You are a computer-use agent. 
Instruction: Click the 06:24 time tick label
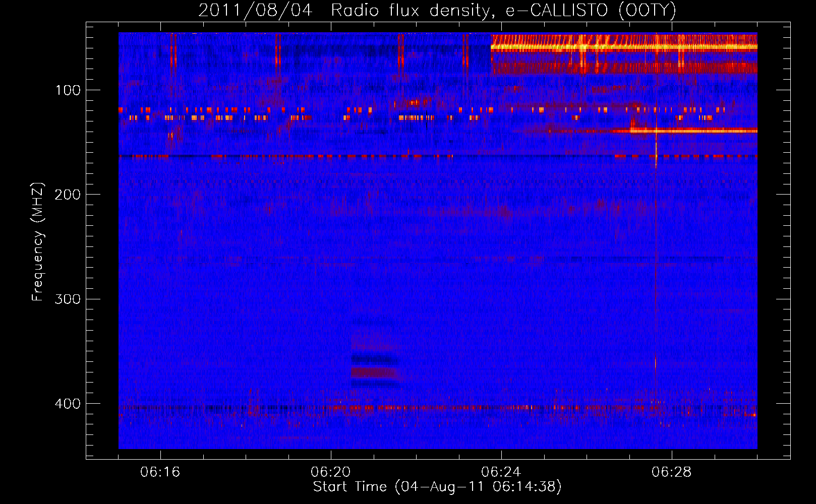[501, 472]
